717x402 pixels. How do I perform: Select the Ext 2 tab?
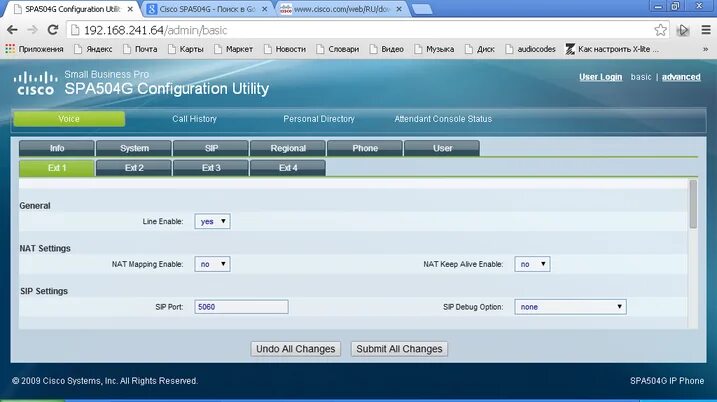point(134,168)
